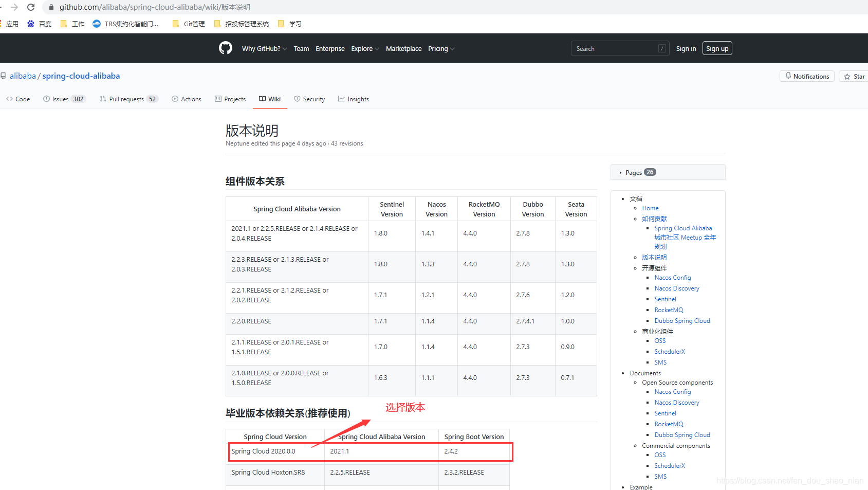Open Nacos Config under 开源组件
868x490 pixels.
[x=673, y=278]
